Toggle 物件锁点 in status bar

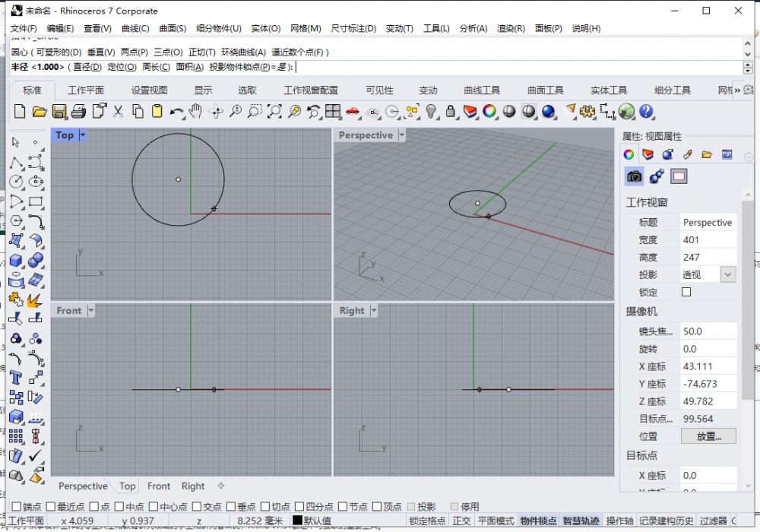point(538,521)
